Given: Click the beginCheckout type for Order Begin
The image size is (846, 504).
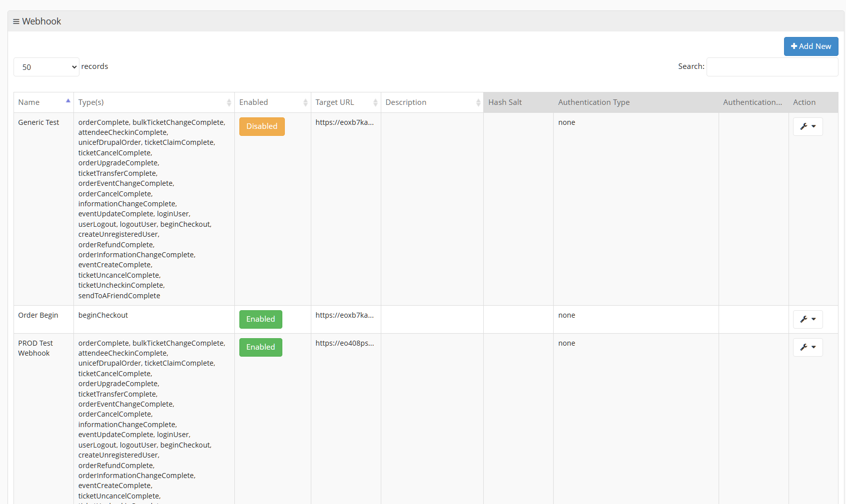Looking at the screenshot, I should point(103,315).
